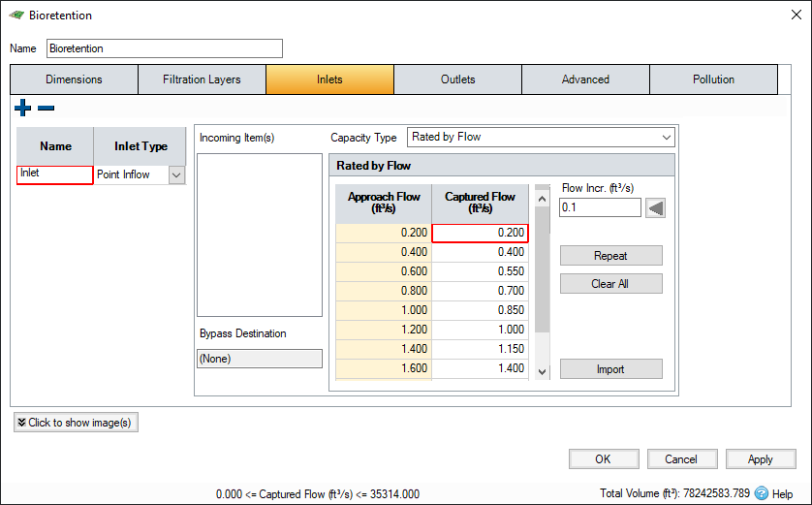Click the flow table scrollbar thumb

click(x=543, y=269)
